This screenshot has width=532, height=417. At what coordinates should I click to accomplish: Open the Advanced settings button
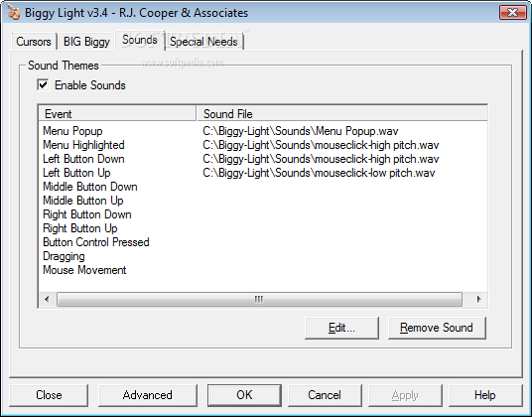pos(148,395)
